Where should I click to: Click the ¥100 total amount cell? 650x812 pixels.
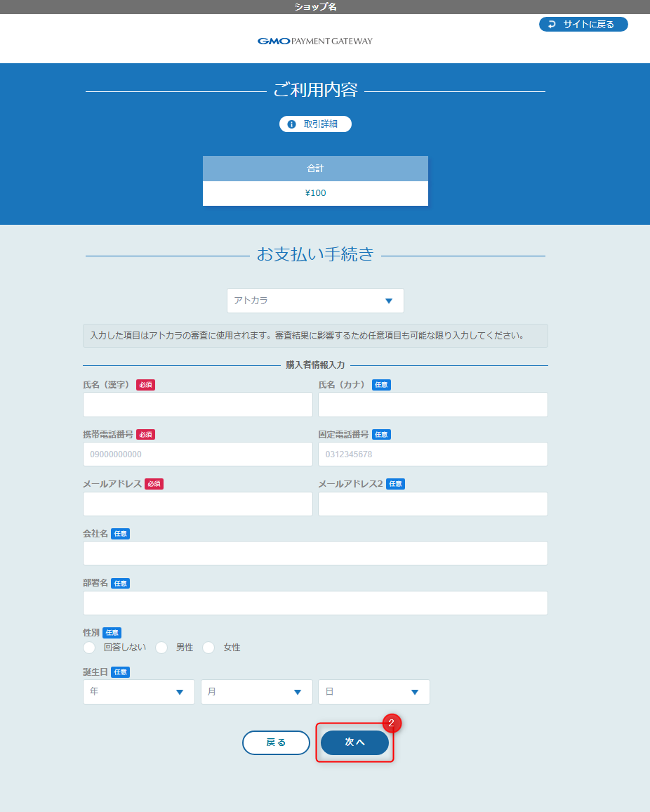pos(315,192)
